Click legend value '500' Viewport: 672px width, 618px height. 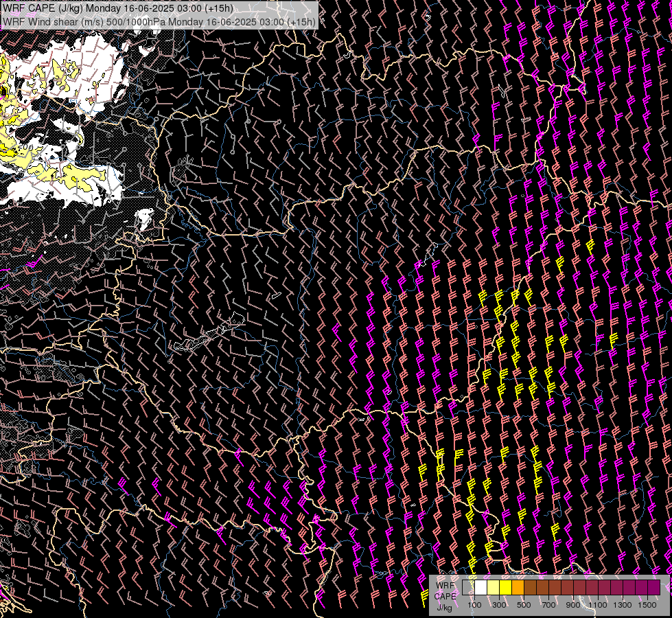pos(524,605)
